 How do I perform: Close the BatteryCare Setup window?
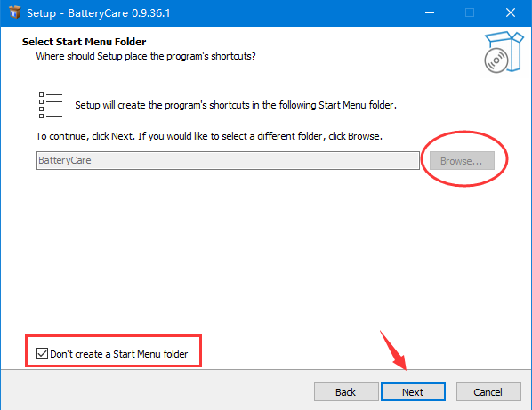coord(511,12)
